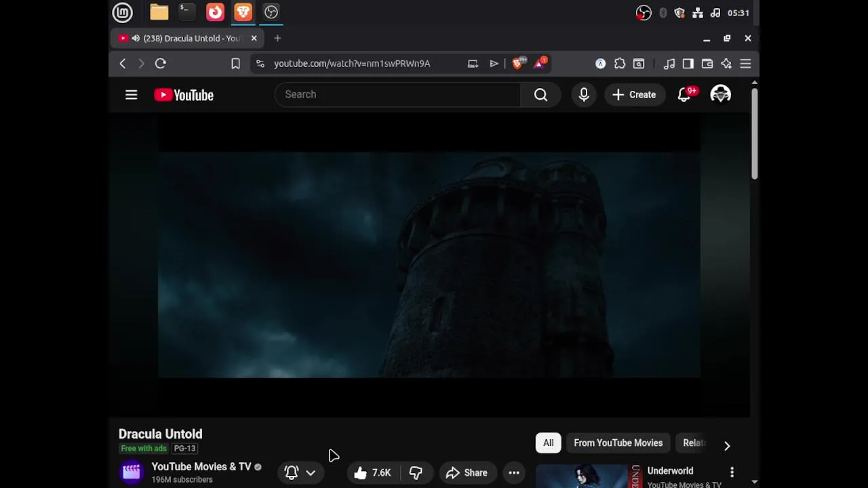Go back to the previous page

tap(123, 64)
